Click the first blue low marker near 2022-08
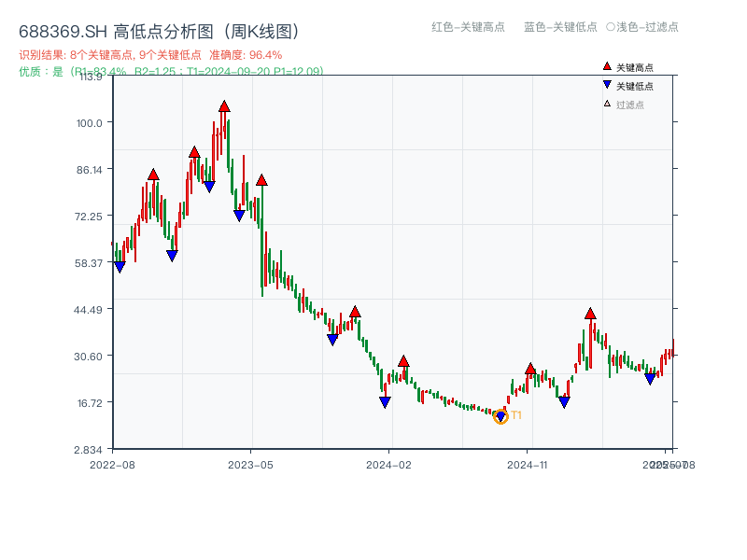The height and width of the screenshot is (560, 747). coord(119,265)
